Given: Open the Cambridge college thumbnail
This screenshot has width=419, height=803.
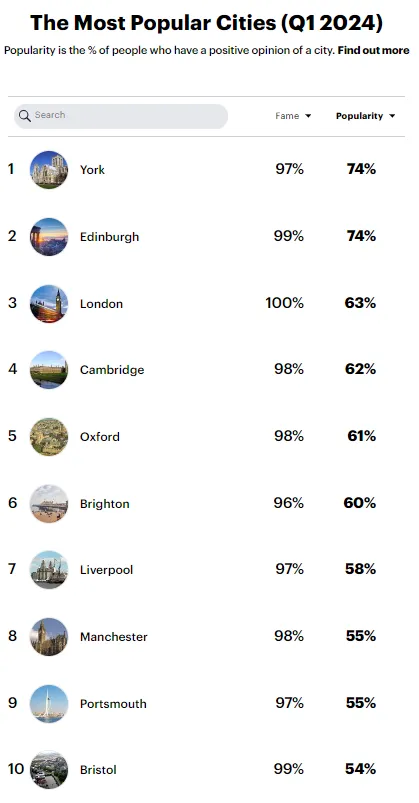Looking at the screenshot, I should (x=49, y=370).
